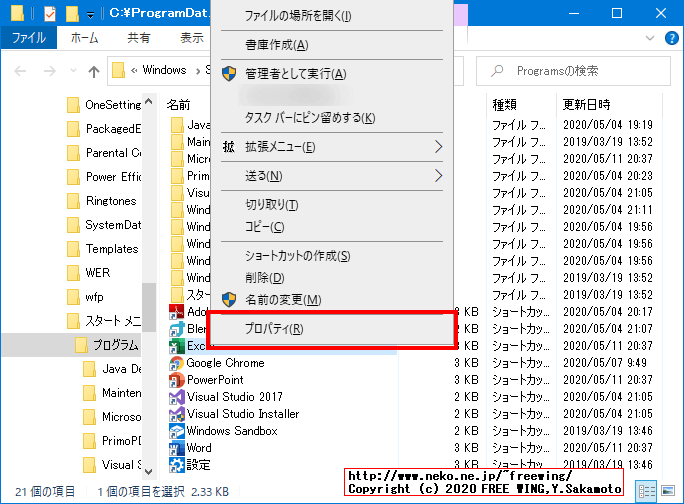Screen dimensions: 684x504
Task: Select the Google Chrome shortcut icon
Action: point(176,363)
